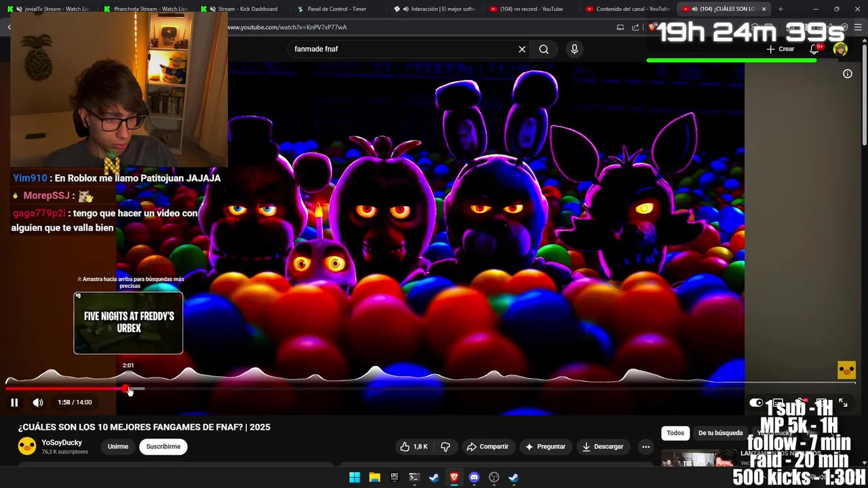Open more actions menu under video
The height and width of the screenshot is (488, 868).
point(646,447)
